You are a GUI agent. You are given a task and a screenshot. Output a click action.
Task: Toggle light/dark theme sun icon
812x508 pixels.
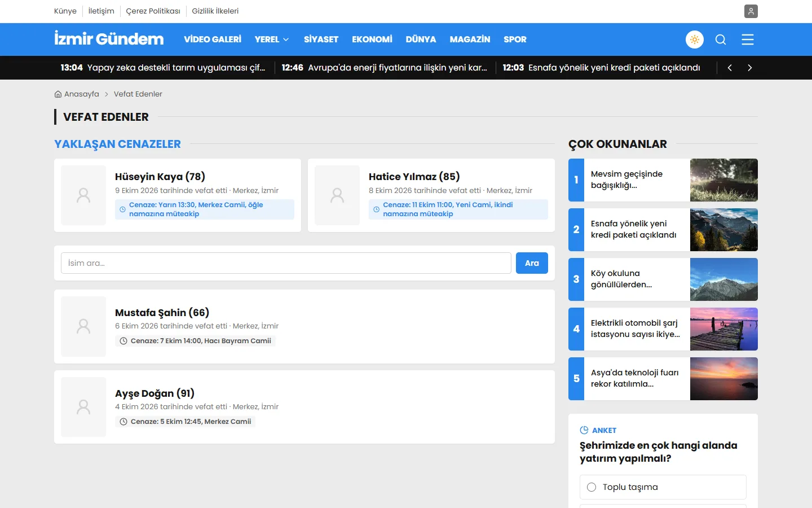tap(695, 40)
